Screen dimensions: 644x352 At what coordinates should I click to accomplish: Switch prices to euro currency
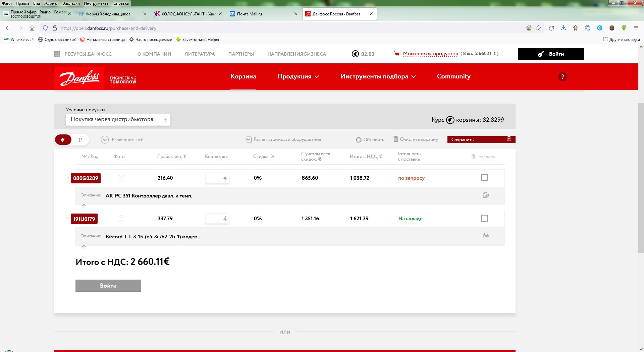[63, 140]
